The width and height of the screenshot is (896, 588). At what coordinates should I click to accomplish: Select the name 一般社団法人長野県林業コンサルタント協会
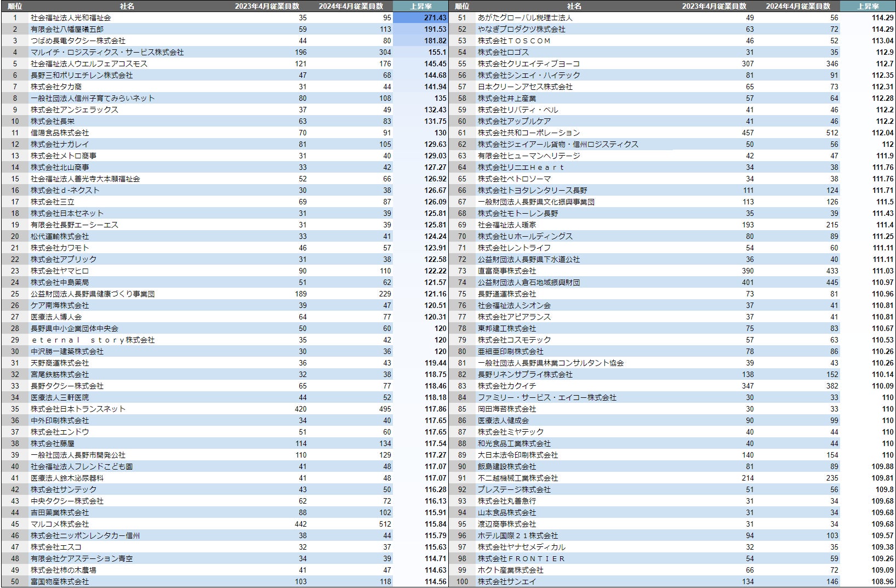pos(551,363)
